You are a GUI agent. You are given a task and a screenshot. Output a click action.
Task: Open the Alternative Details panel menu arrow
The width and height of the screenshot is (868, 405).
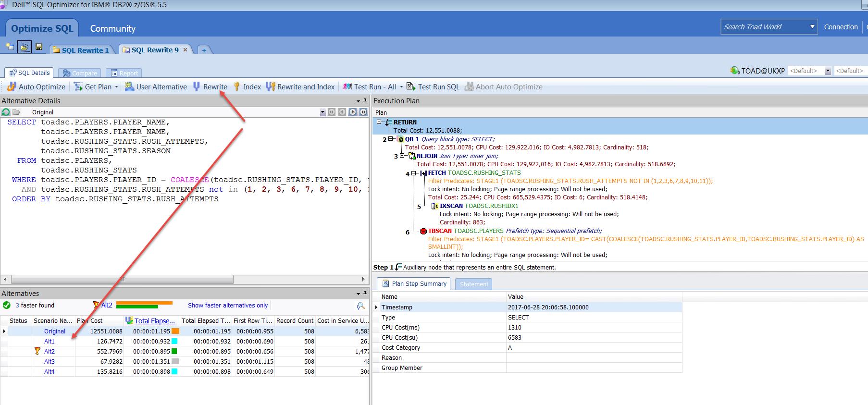click(358, 101)
